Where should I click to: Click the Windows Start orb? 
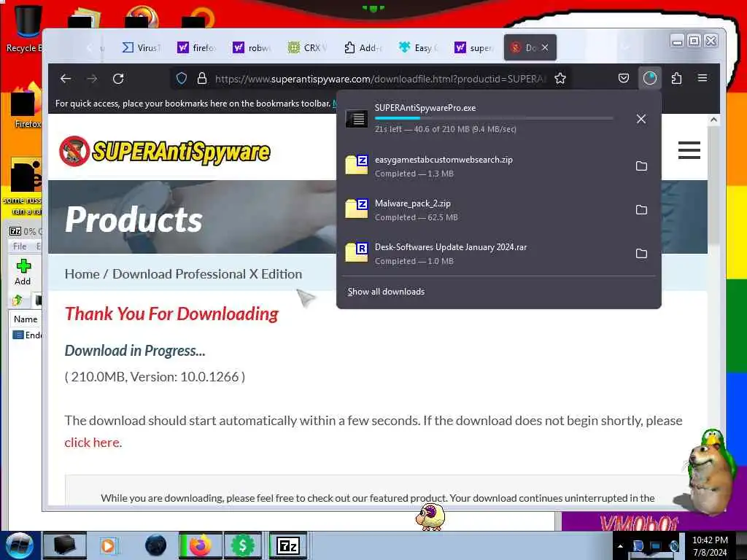coord(19,545)
